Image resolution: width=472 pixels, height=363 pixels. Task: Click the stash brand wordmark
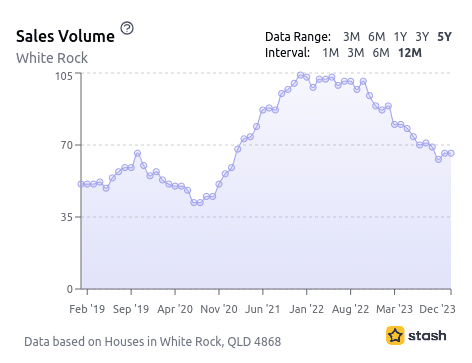click(427, 336)
